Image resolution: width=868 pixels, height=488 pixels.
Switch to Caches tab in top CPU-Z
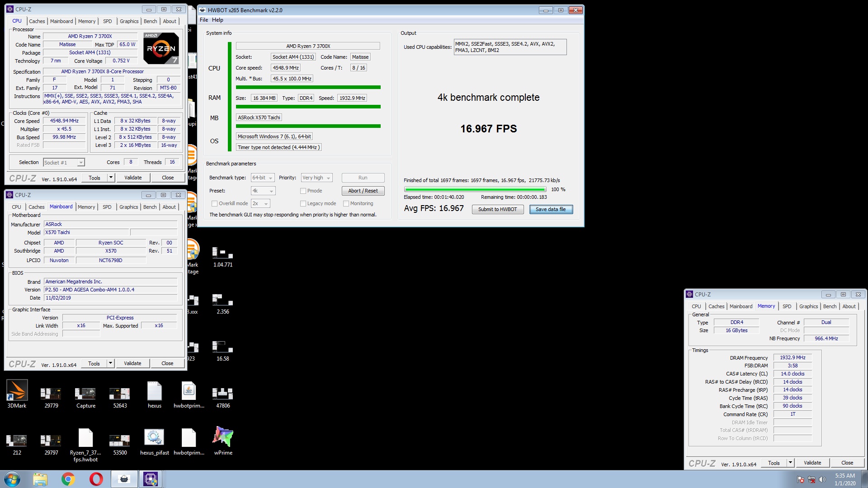coord(37,21)
